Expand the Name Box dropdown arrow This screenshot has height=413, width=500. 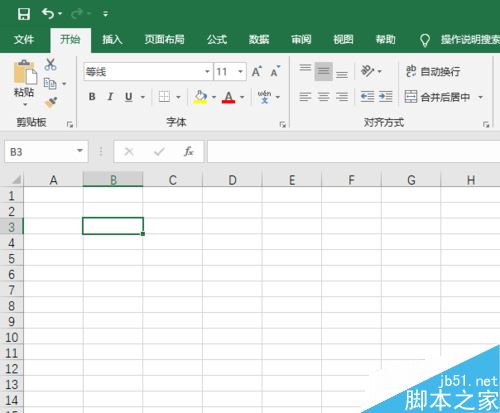coord(80,151)
